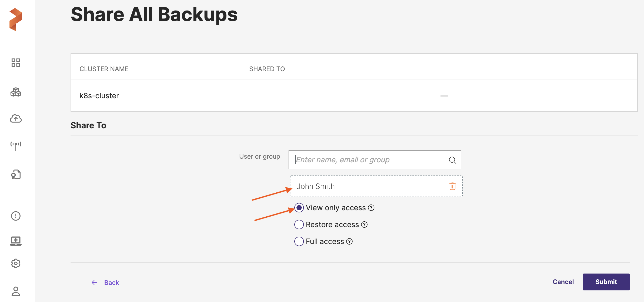Select Full access radio button

click(x=299, y=241)
